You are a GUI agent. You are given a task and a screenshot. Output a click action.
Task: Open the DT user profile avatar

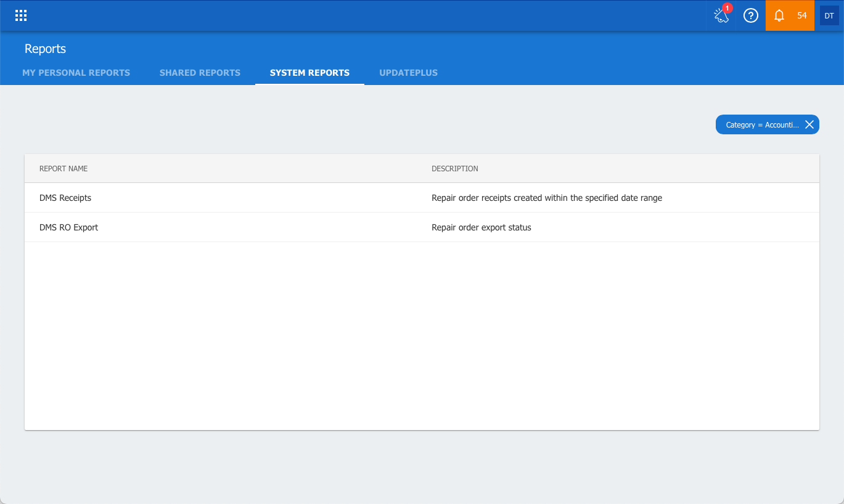pyautogui.click(x=829, y=16)
